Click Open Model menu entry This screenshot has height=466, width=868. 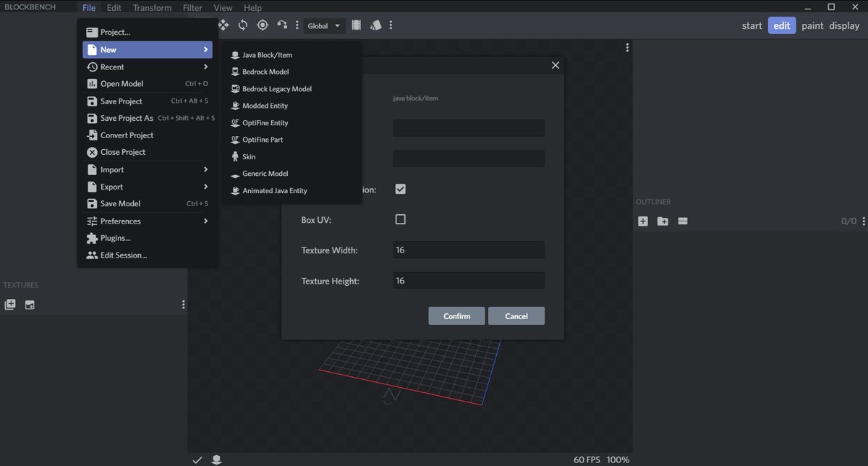148,84
